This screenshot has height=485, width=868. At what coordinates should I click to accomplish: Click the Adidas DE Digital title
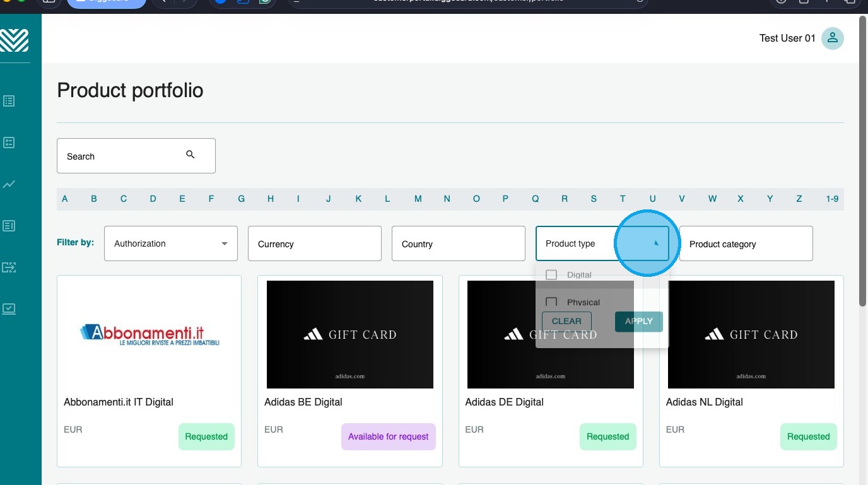[505, 402]
